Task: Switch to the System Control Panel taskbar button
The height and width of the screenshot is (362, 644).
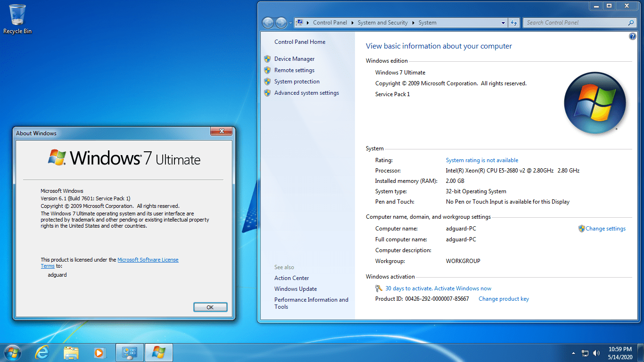Action: point(129,353)
